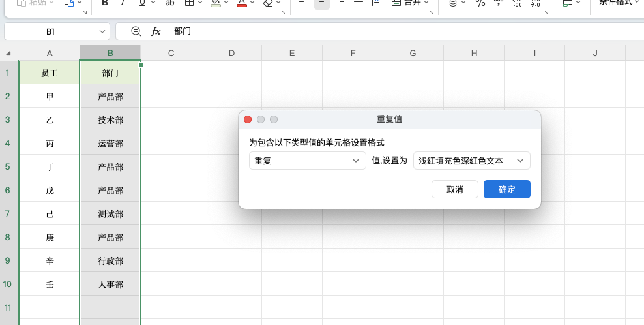Click 取消 to cancel the dialog
Image resolution: width=644 pixels, height=325 pixels.
[455, 189]
